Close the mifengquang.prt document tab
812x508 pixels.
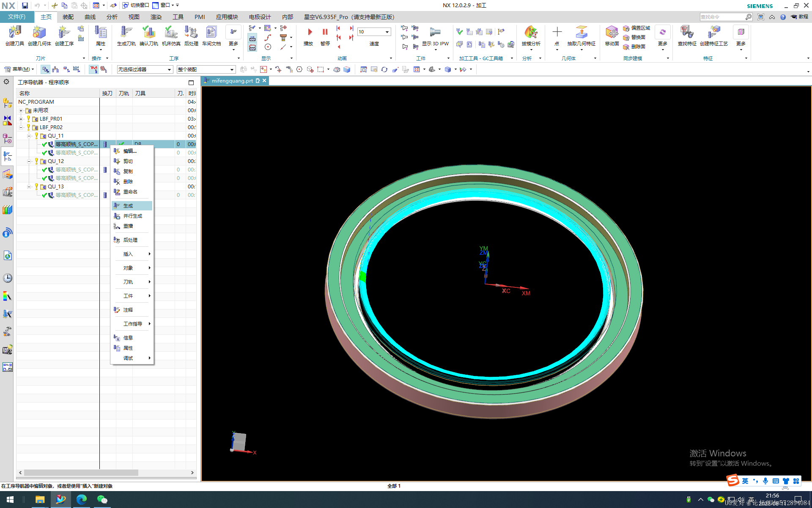click(264, 80)
